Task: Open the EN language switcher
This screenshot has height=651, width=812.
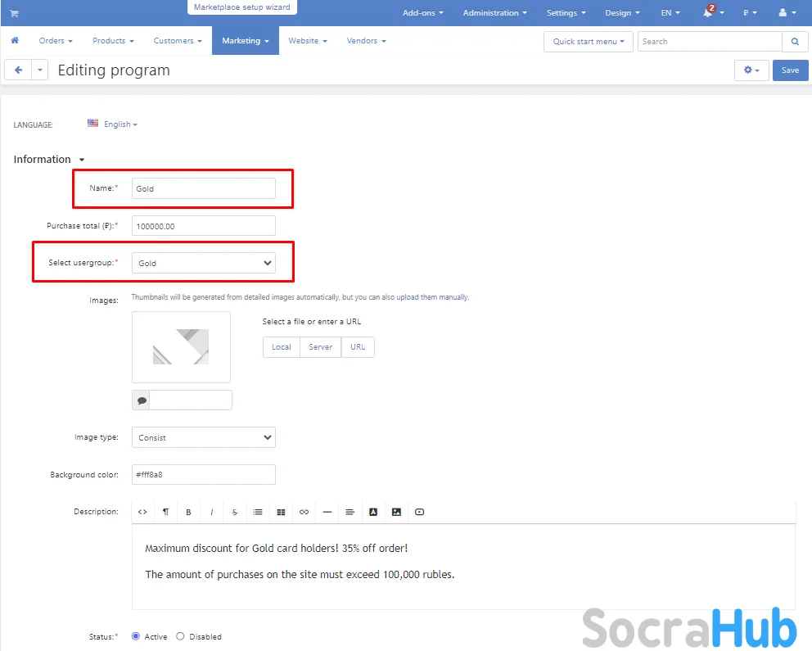Action: 670,13
